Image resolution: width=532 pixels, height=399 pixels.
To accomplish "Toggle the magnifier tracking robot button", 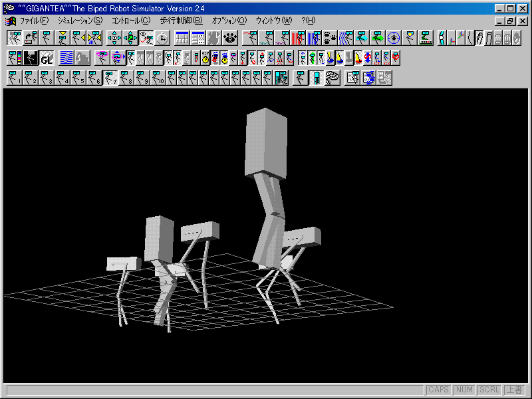I will click(146, 38).
